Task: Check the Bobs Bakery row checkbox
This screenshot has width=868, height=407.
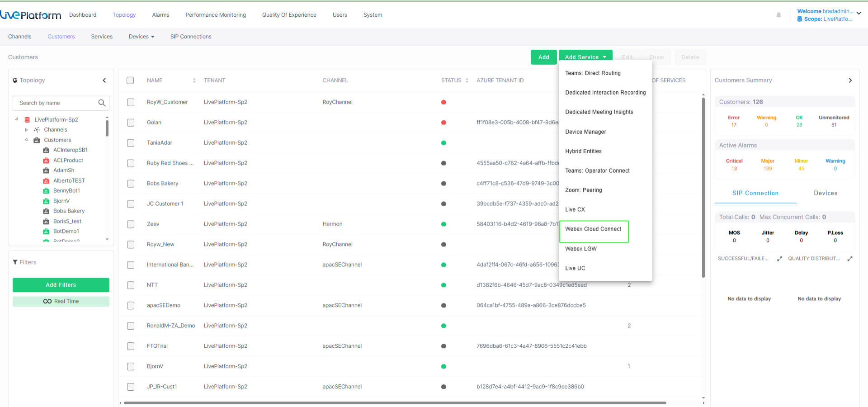Action: coord(131,184)
